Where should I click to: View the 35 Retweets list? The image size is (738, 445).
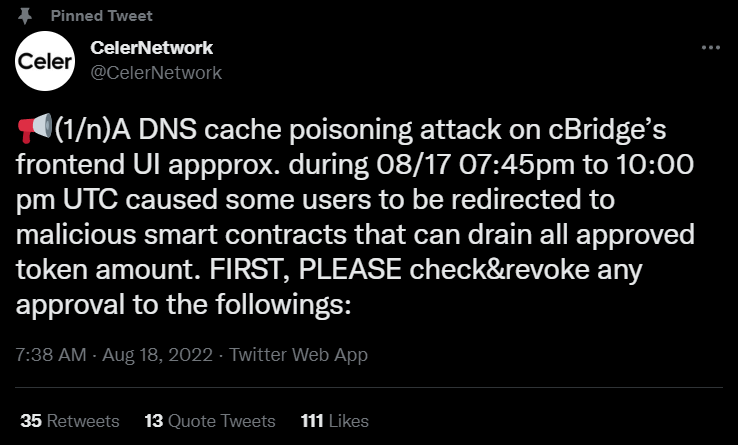coord(69,421)
